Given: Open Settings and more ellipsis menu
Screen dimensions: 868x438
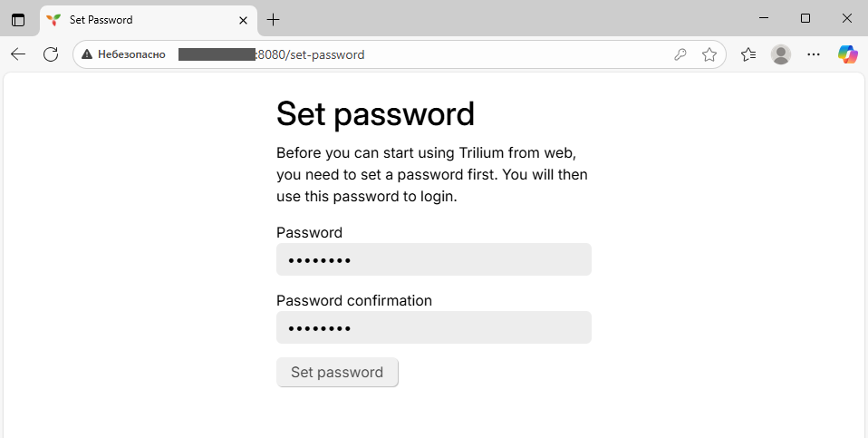Looking at the screenshot, I should (x=814, y=54).
